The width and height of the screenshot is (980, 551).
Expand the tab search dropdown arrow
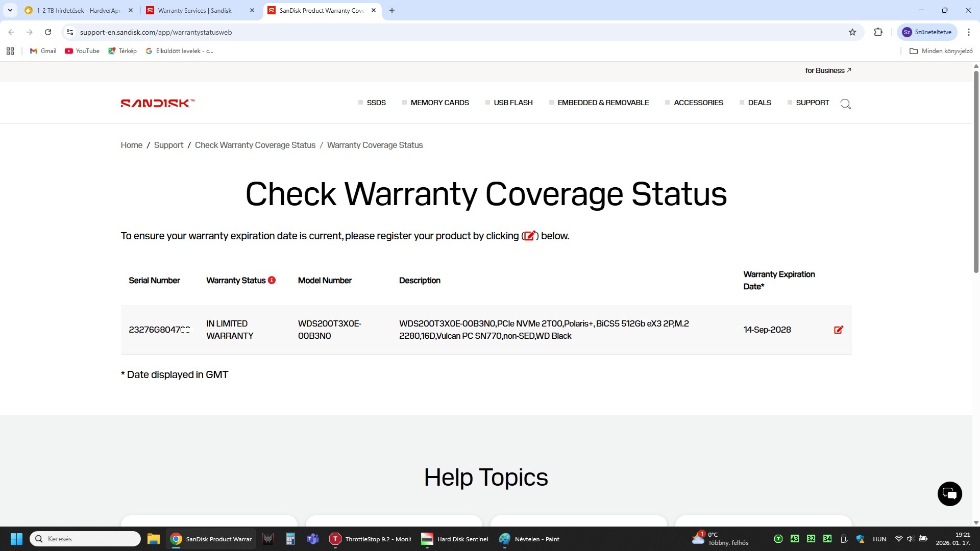[10, 10]
